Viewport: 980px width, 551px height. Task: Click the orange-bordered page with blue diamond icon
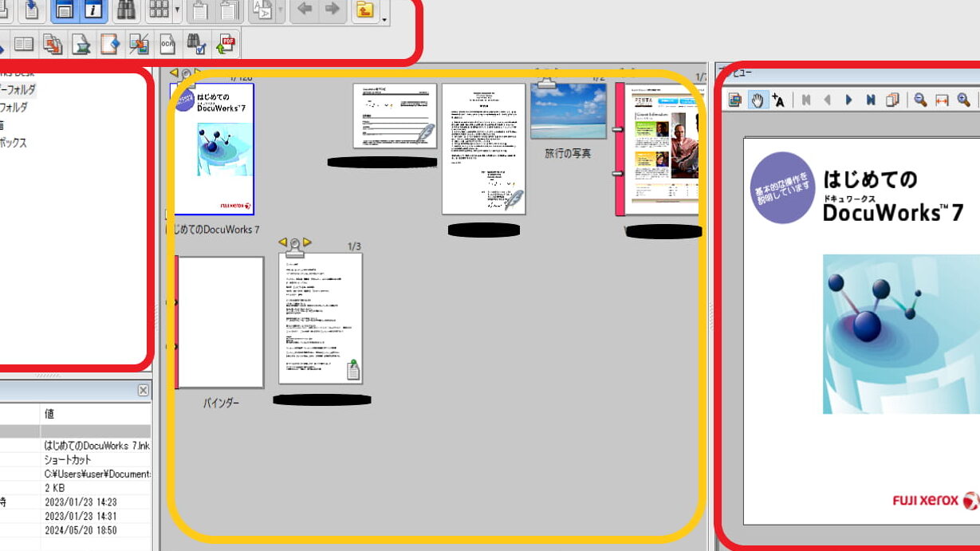pyautogui.click(x=110, y=44)
